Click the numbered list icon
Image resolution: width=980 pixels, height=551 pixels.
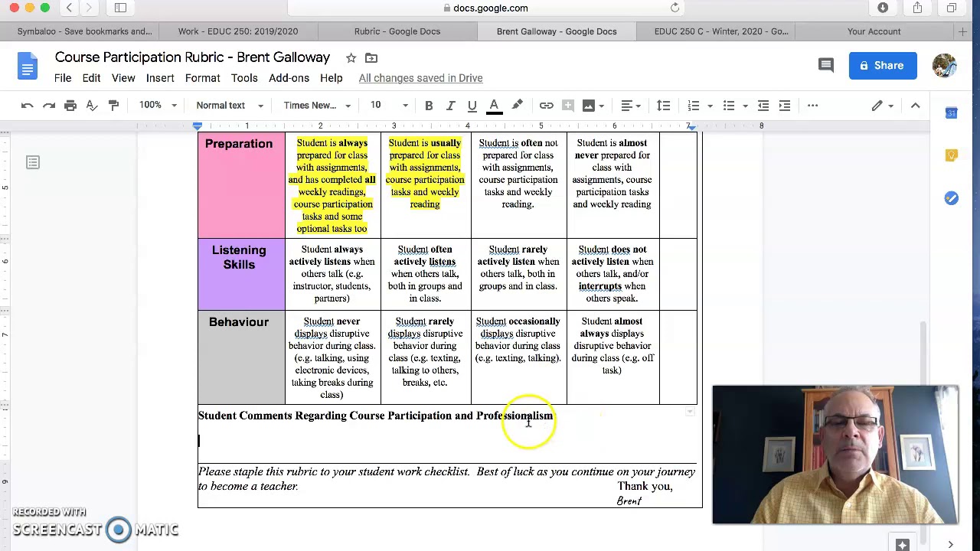pos(693,106)
